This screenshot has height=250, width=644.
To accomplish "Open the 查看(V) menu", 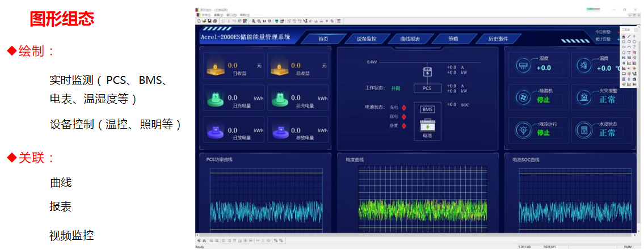I will (x=218, y=15).
